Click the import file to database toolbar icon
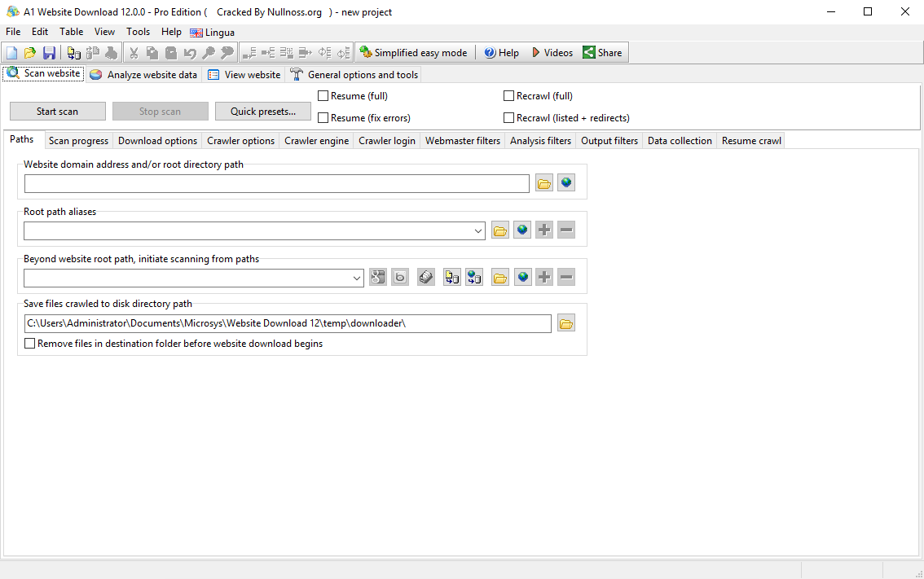 73,53
